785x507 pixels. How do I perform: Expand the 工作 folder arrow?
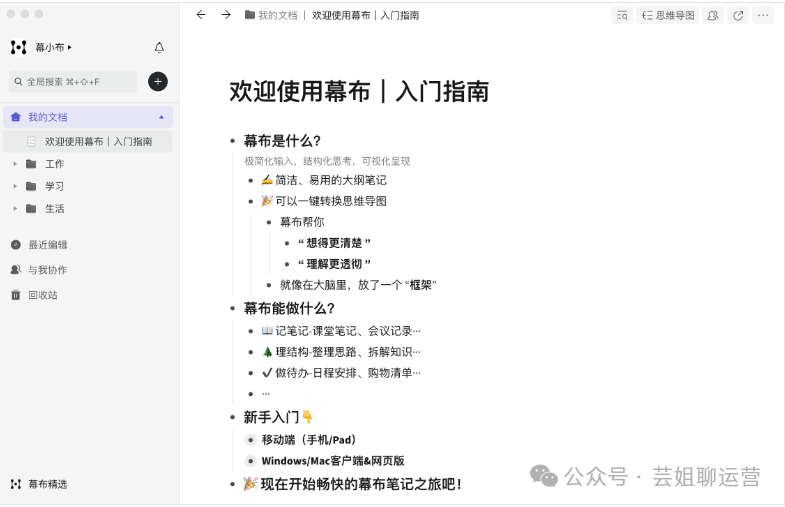[15, 164]
